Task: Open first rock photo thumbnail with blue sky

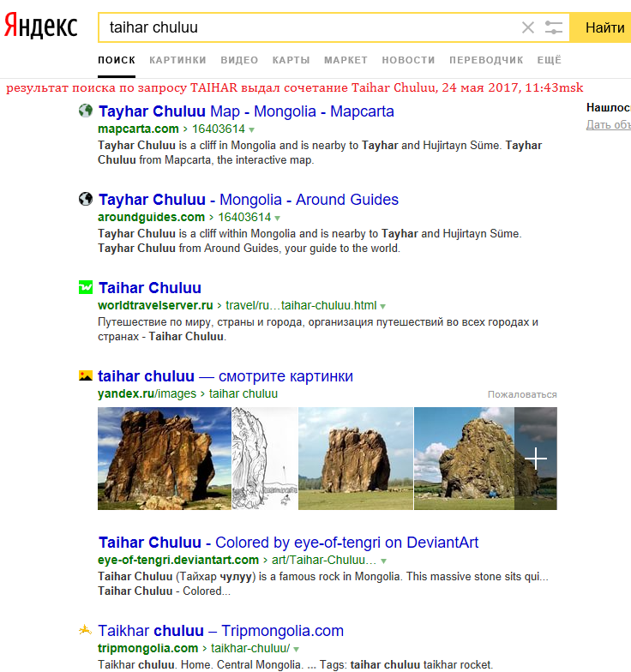Action: 165,459
